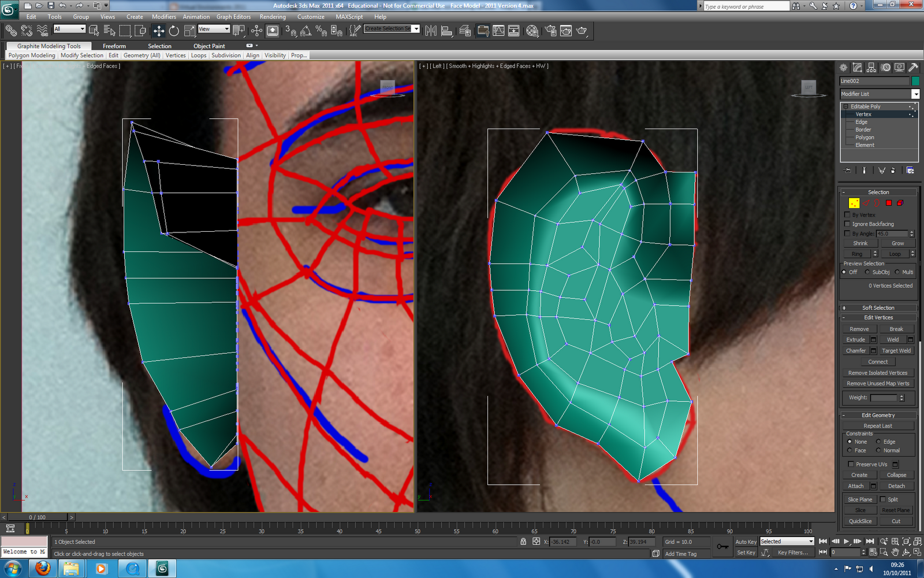Click the Target Weld button

coord(896,350)
